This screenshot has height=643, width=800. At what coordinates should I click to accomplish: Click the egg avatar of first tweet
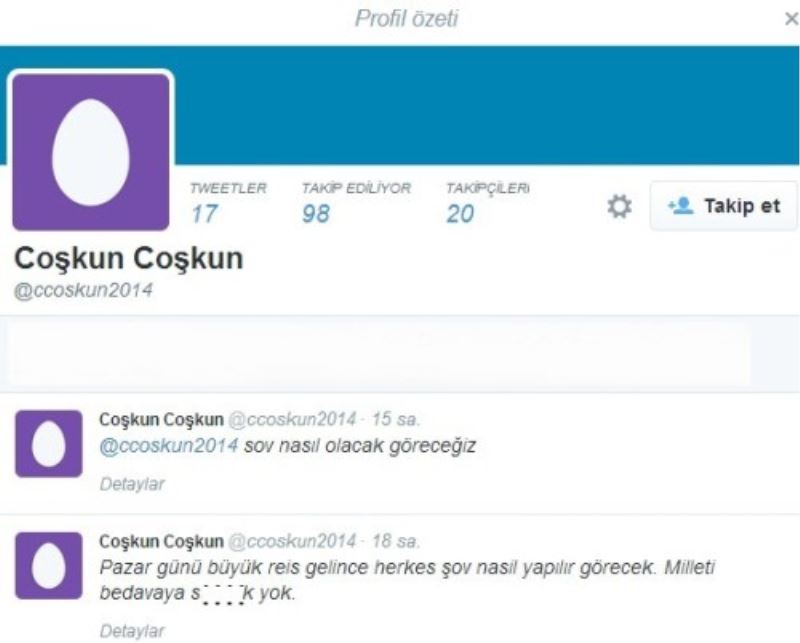(x=48, y=443)
